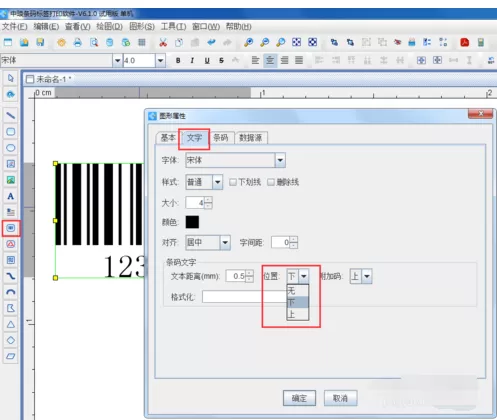Image resolution: width=497 pixels, height=420 pixels.
Task: Click the 格式化 format input field
Action: (244, 297)
